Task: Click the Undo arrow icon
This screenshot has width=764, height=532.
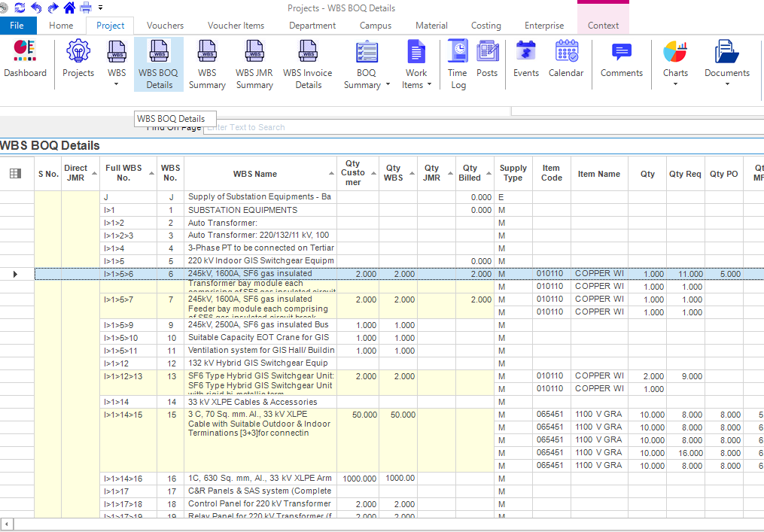Action: click(x=36, y=8)
